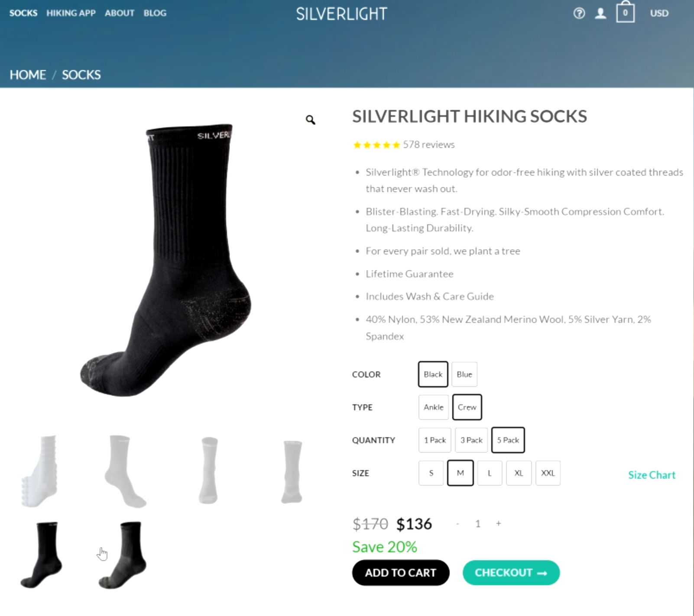This screenshot has width=694, height=616.
Task: Open the SOCKS menu item
Action: pos(23,13)
